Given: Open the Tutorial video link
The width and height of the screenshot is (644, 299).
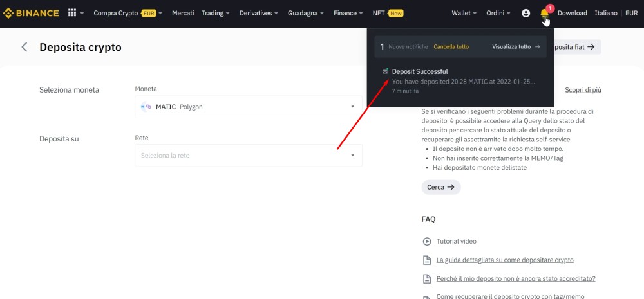Looking at the screenshot, I should pyautogui.click(x=457, y=241).
